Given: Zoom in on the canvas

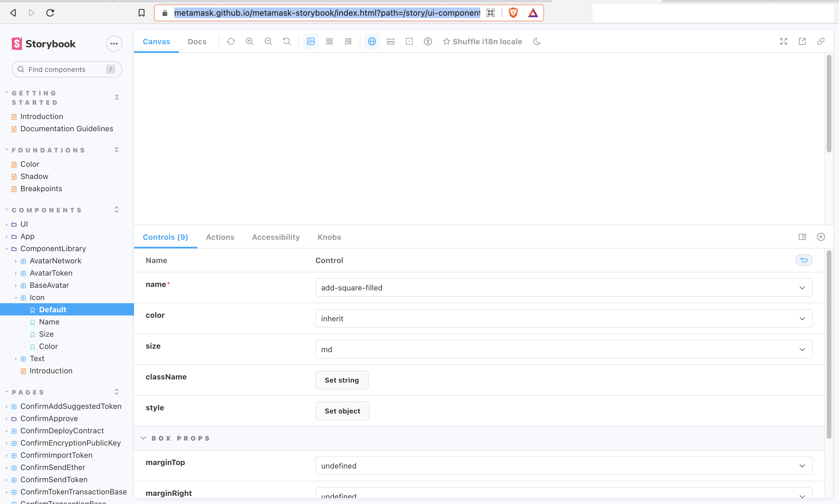Looking at the screenshot, I should pos(250,41).
